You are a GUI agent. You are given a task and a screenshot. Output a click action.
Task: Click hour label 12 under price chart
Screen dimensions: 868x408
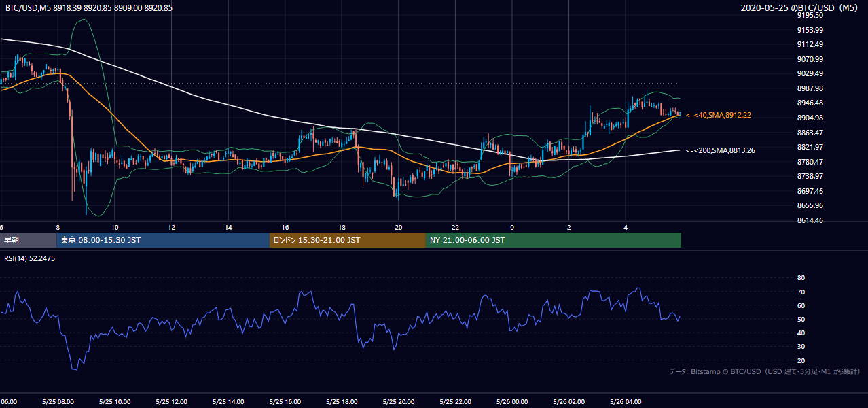pyautogui.click(x=171, y=227)
